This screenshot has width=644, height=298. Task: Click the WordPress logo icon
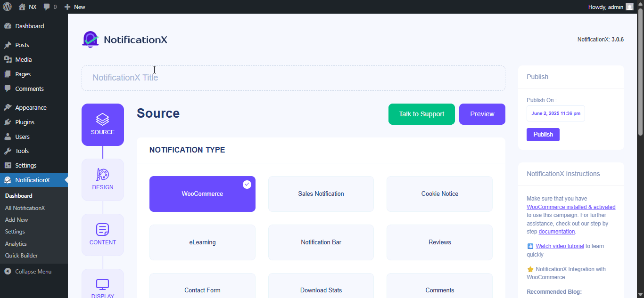pyautogui.click(x=7, y=7)
